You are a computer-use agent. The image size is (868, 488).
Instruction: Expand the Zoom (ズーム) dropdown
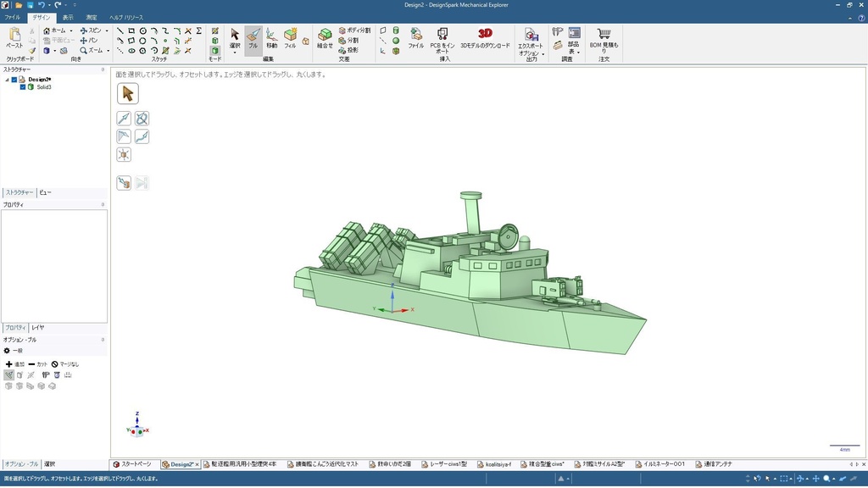(x=108, y=51)
